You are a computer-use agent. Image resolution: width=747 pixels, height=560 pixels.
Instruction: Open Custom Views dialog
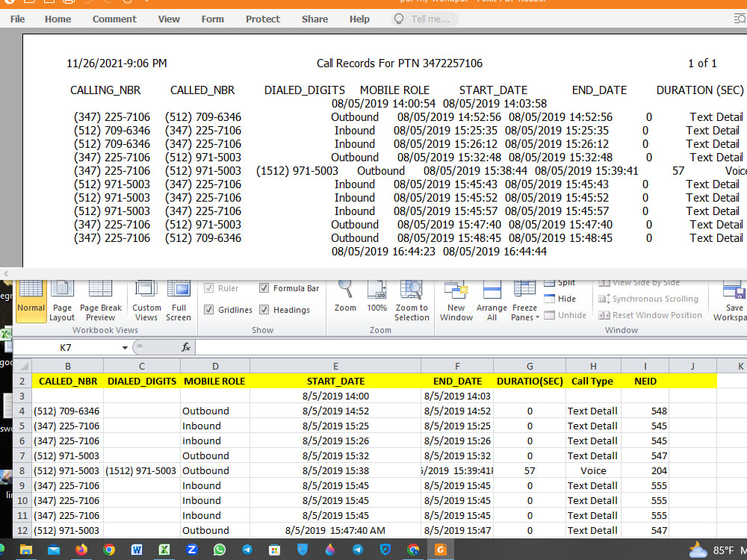point(146,301)
